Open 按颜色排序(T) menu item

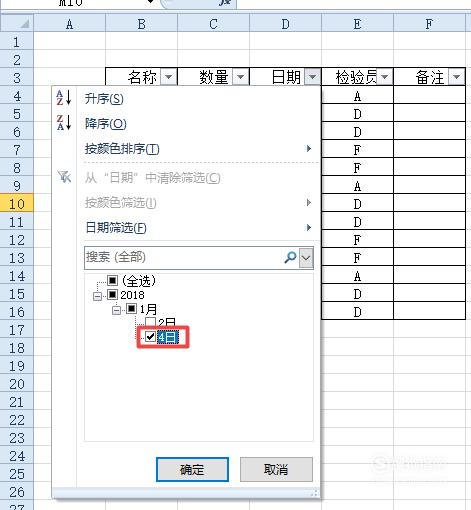pos(122,149)
